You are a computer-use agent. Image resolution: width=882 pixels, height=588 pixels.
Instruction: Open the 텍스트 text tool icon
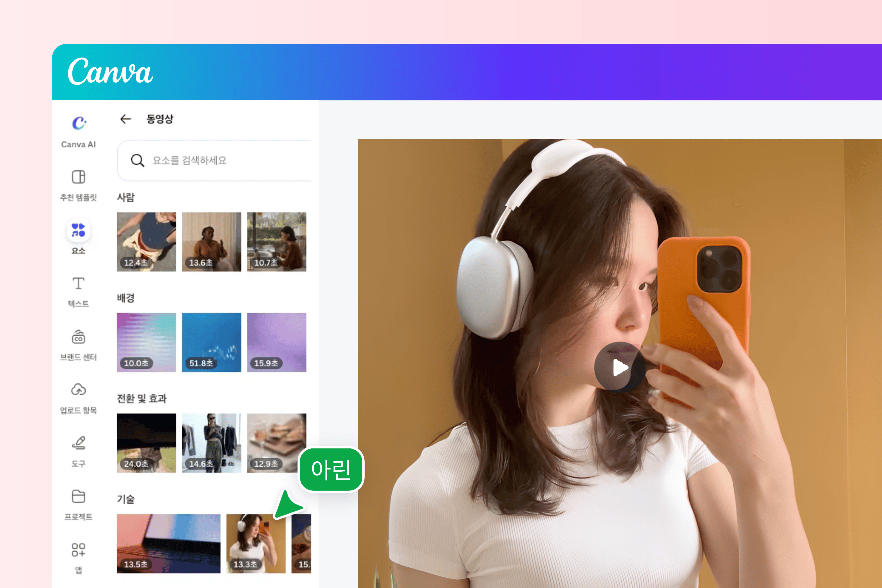pos(78,283)
